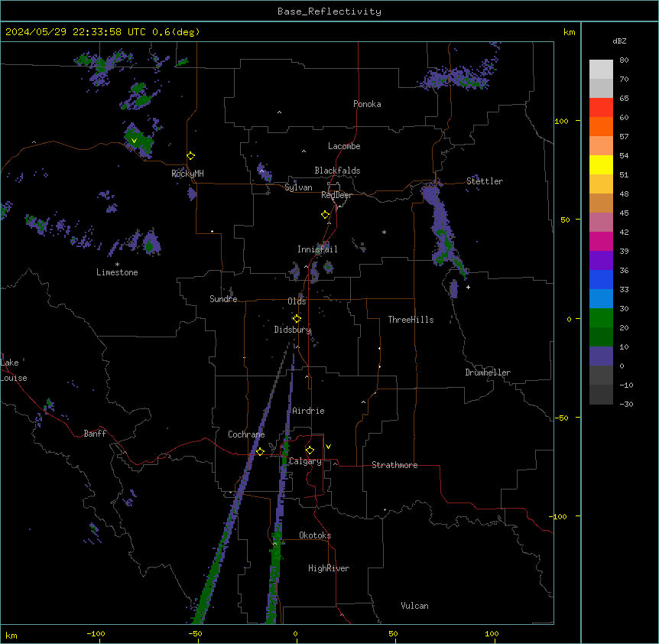Click the RedDeer city label

[x=336, y=195]
